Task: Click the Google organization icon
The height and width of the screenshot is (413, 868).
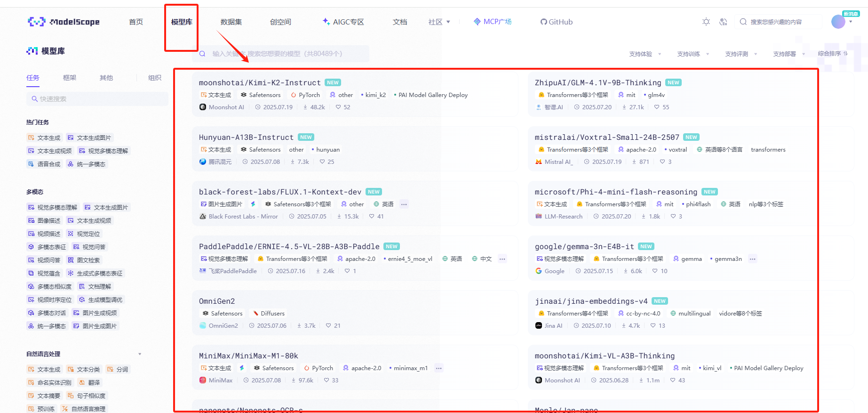Action: click(x=539, y=271)
